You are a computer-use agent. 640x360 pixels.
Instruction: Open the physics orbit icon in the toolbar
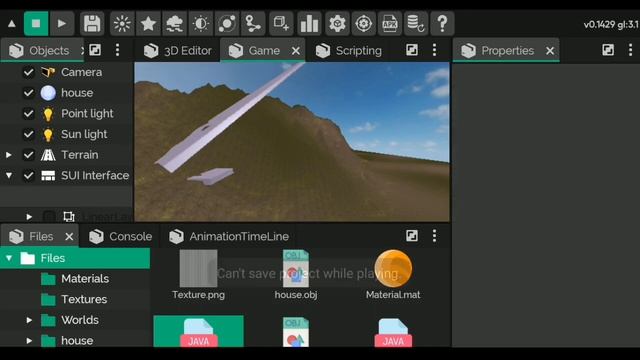coord(227,24)
